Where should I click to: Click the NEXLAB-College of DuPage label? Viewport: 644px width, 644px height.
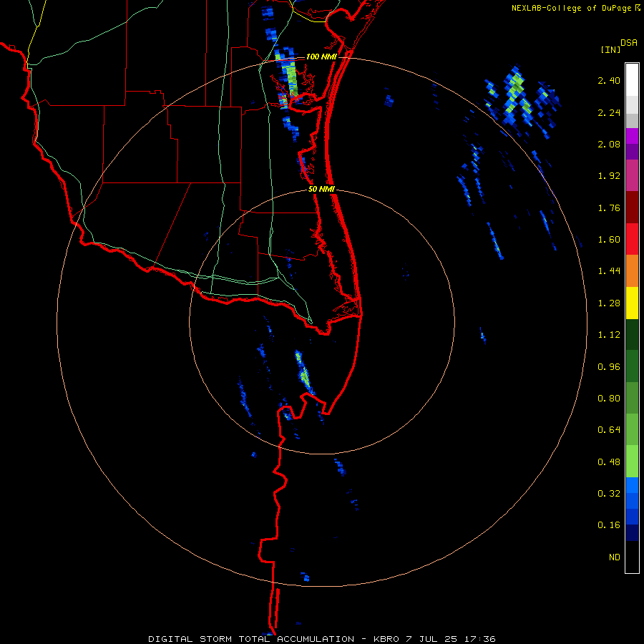[572, 8]
